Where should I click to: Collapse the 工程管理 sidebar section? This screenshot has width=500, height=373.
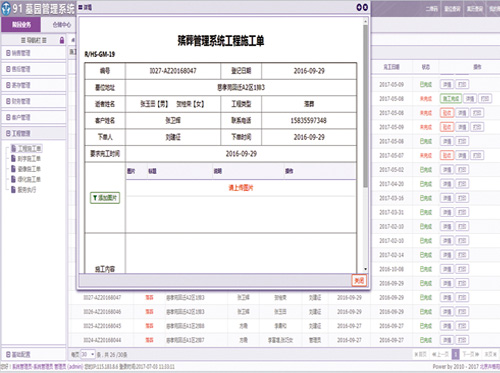[x=33, y=133]
